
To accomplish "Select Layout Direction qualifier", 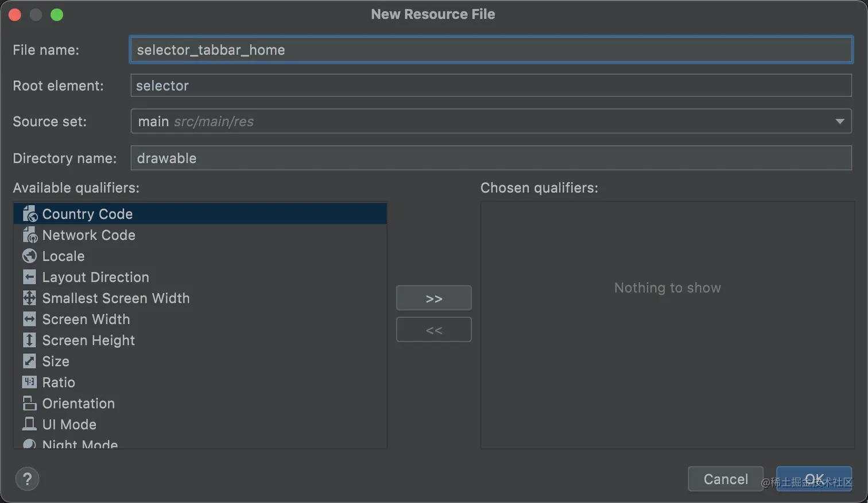I will (x=200, y=277).
